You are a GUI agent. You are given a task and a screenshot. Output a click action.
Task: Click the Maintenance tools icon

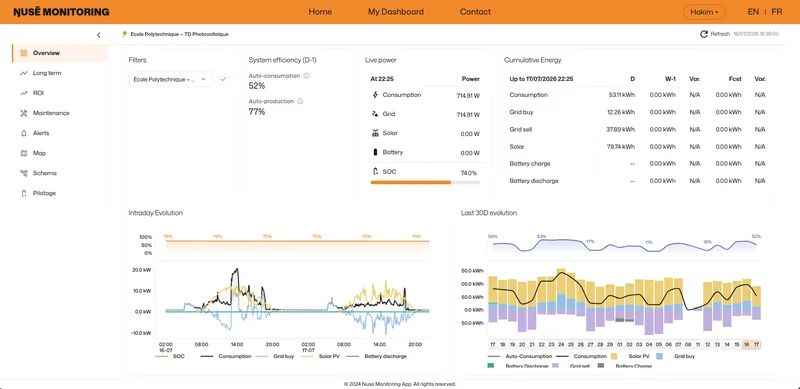pos(23,113)
